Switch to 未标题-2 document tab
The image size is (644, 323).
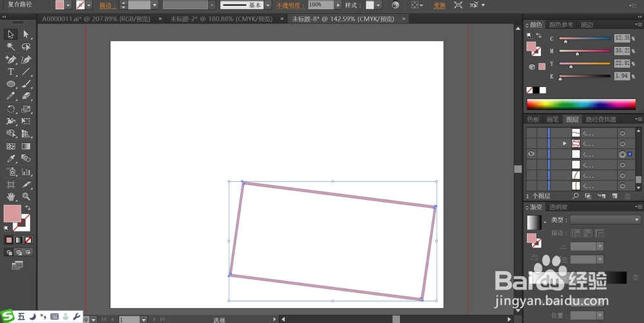pos(221,19)
